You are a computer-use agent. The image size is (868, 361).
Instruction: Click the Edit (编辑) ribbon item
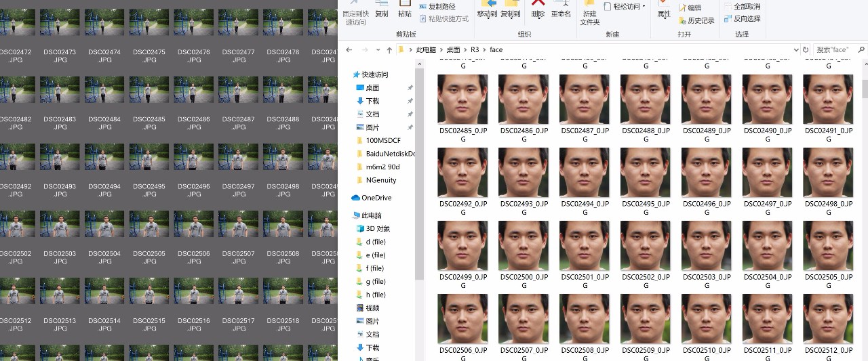click(x=690, y=8)
